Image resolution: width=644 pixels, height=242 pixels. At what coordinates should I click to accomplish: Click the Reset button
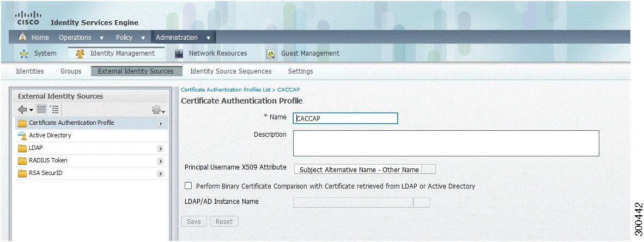224,221
